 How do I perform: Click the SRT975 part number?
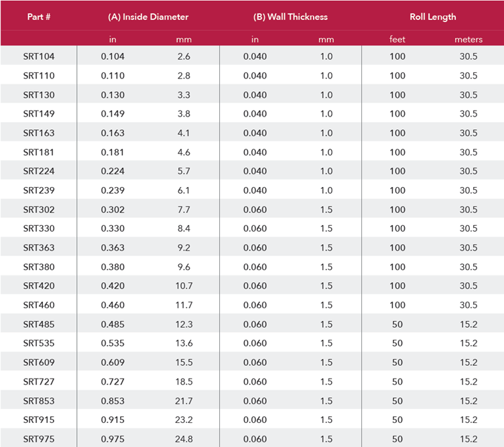[x=39, y=439]
